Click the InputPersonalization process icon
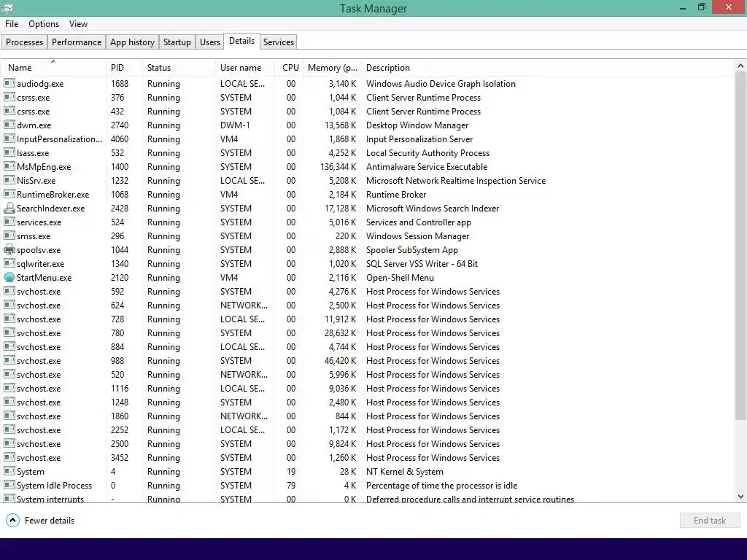Image resolution: width=747 pixels, height=560 pixels. point(9,139)
